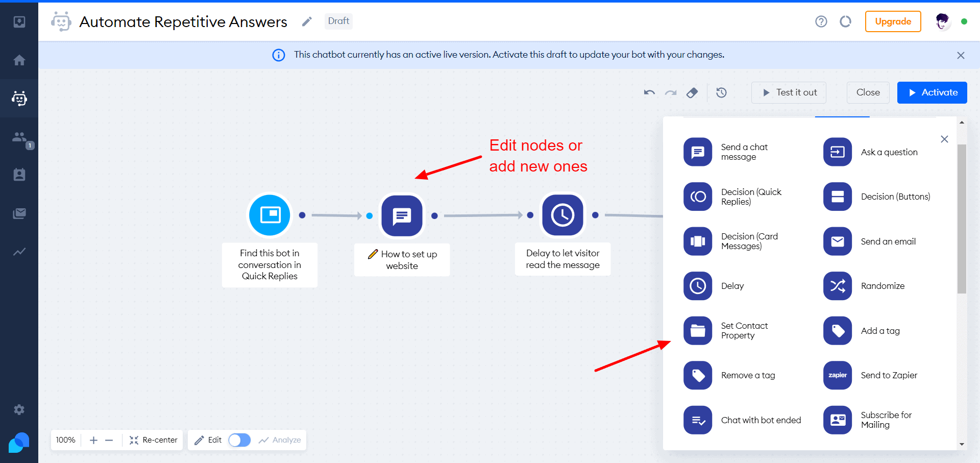
Task: Dismiss the active live version banner
Action: point(961,55)
